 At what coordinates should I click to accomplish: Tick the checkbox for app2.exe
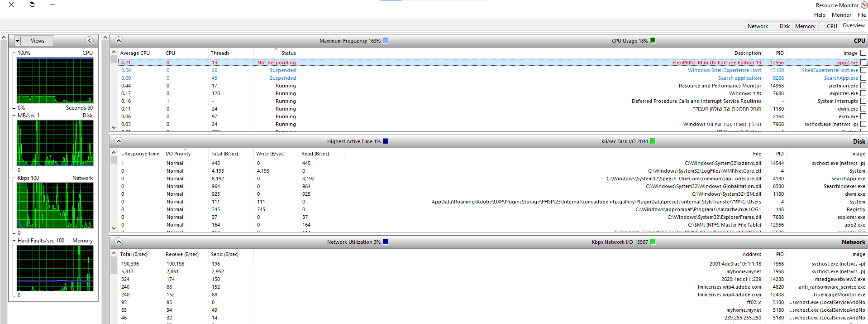863,63
